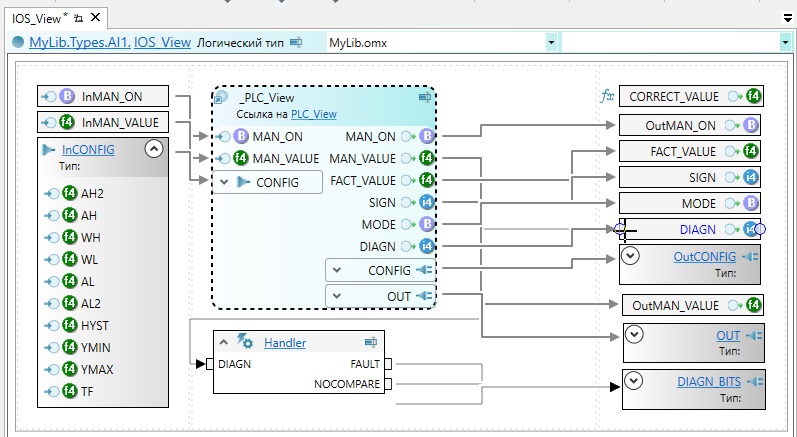The height and width of the screenshot is (437, 797).
Task: Click the NOCOMPARE output port square
Action: (389, 383)
